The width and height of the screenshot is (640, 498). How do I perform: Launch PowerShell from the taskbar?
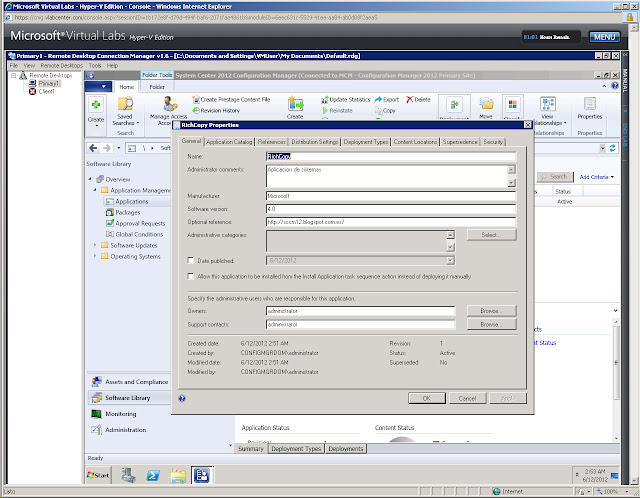tap(153, 475)
